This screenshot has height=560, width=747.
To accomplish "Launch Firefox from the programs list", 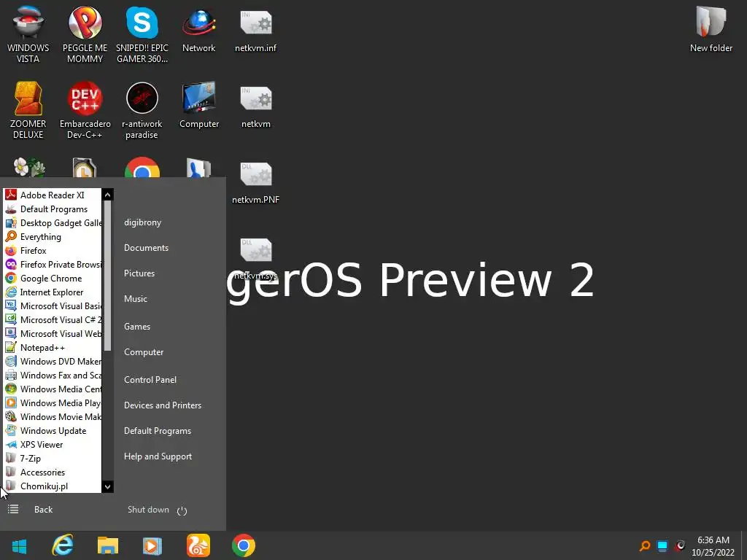I will tap(53, 250).
